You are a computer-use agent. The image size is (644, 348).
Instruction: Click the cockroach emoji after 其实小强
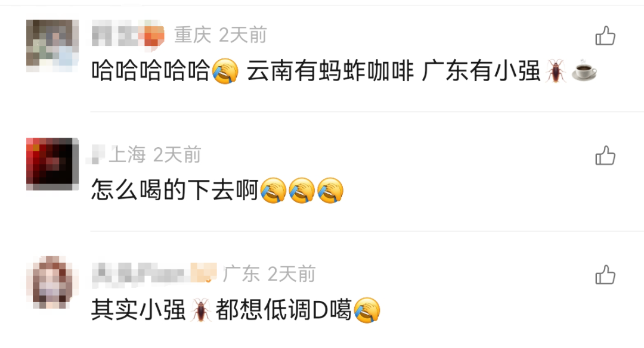(201, 310)
